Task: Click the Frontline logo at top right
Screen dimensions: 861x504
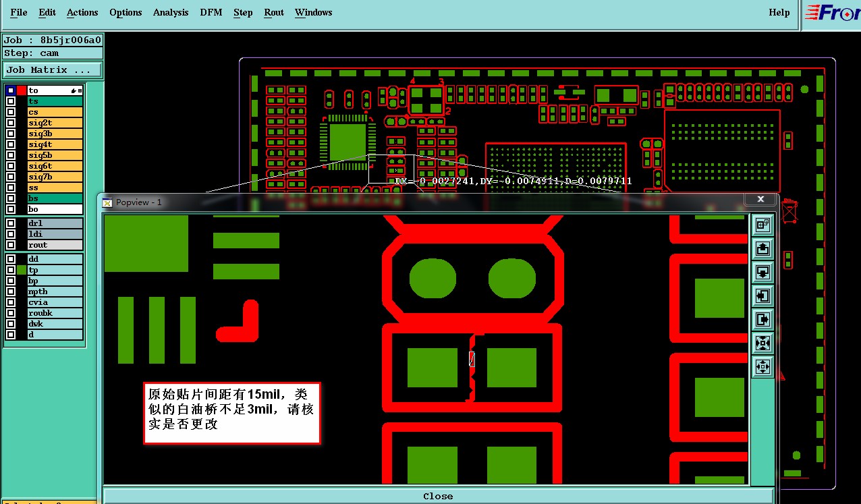Action: (832, 13)
